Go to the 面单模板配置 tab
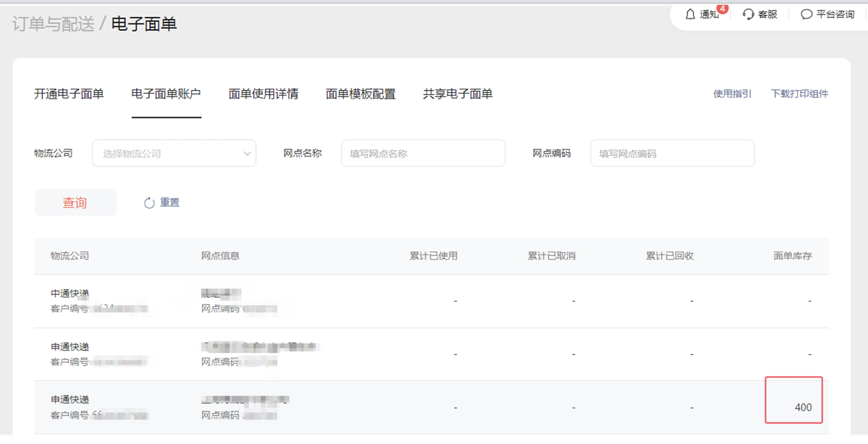This screenshot has height=444, width=868. (x=360, y=94)
